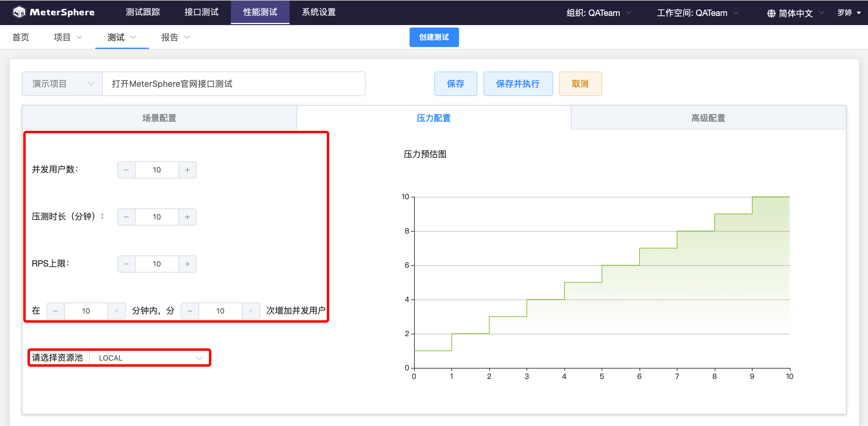Viewport: 868px width, 426px height.
Task: Decrease ramp-up minutes with minus icon
Action: click(x=56, y=311)
